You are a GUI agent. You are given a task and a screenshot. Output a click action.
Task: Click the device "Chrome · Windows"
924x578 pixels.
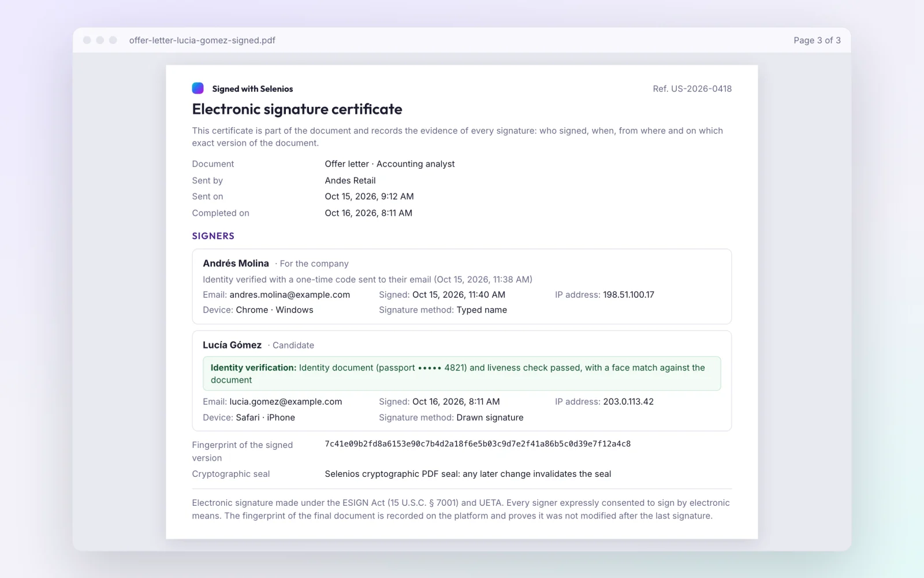tap(274, 310)
